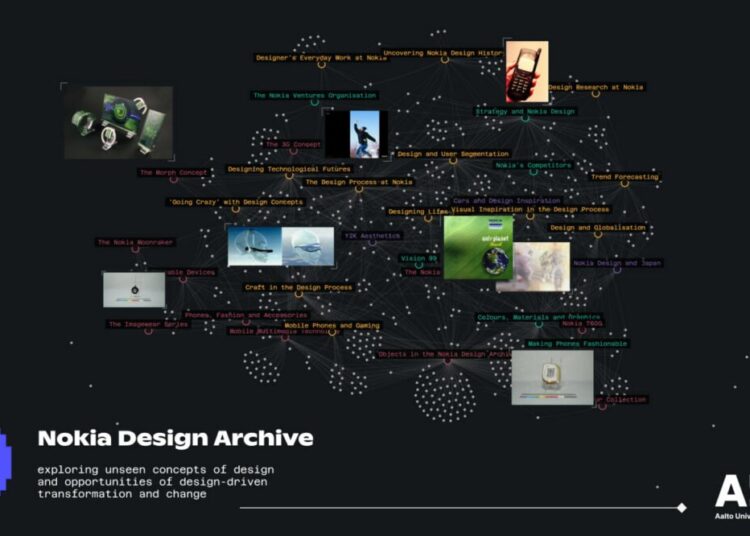Open the wearable devices concept photo thumbnail
The image size is (750, 536).
(x=119, y=122)
